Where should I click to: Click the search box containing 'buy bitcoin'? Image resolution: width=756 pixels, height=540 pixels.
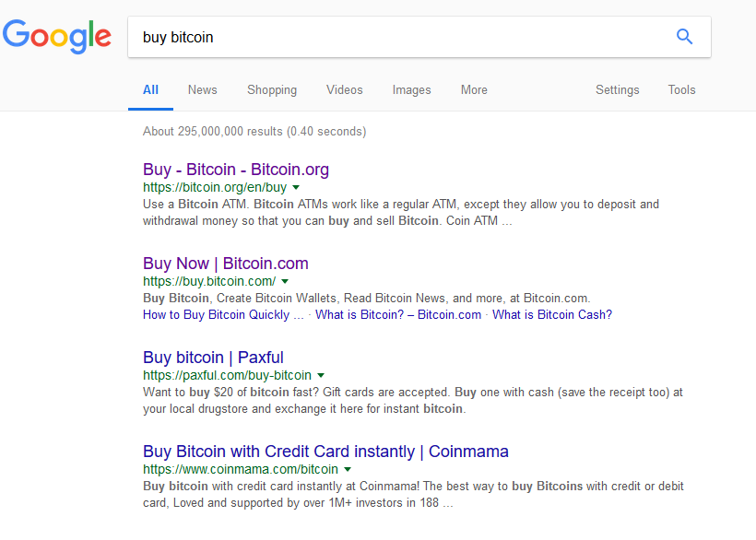396,38
